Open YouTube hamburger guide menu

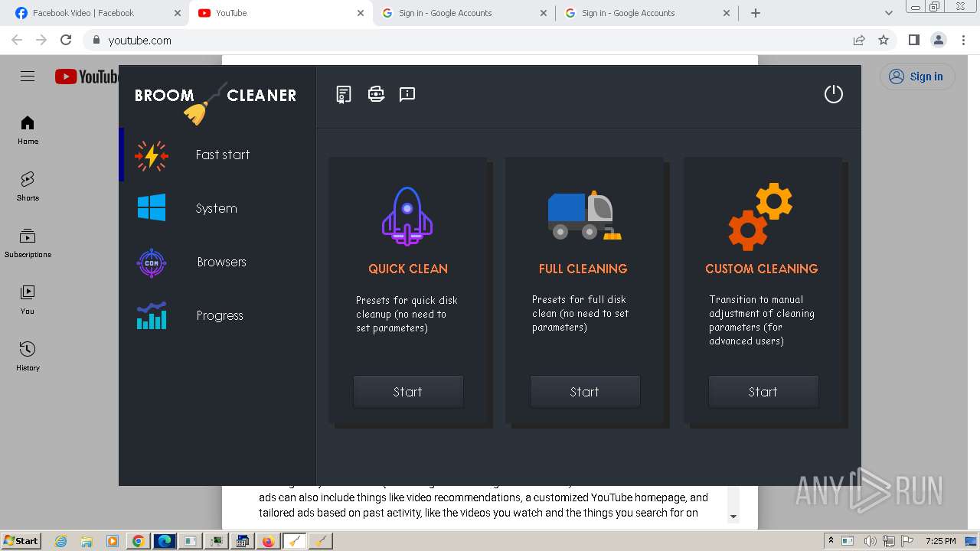(x=28, y=77)
